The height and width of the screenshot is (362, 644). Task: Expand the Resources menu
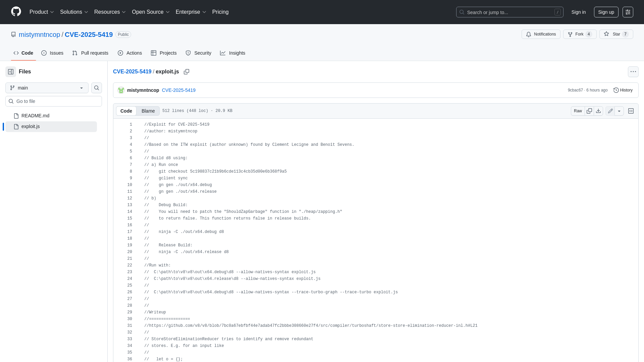[x=110, y=12]
